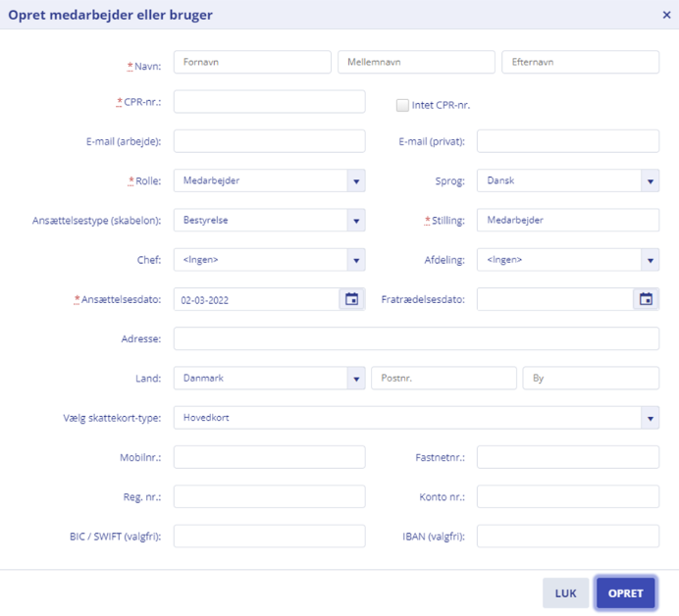Click into the Adresse field
This screenshot has height=616, width=679.
[417, 338]
